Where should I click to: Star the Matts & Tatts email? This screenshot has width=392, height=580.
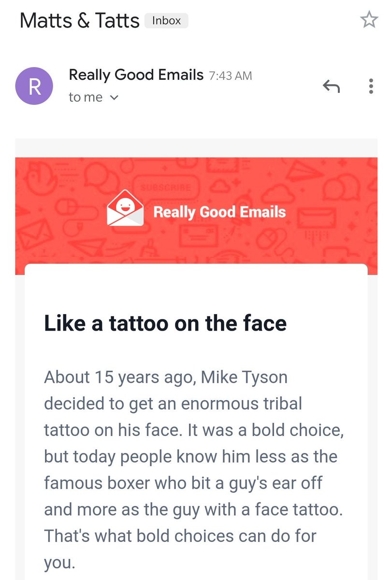click(369, 20)
